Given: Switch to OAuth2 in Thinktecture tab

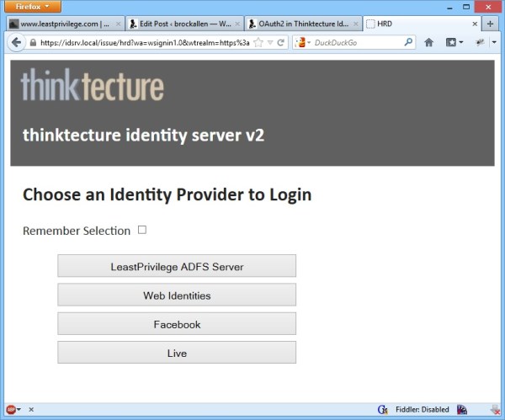Looking at the screenshot, I should pos(298,24).
